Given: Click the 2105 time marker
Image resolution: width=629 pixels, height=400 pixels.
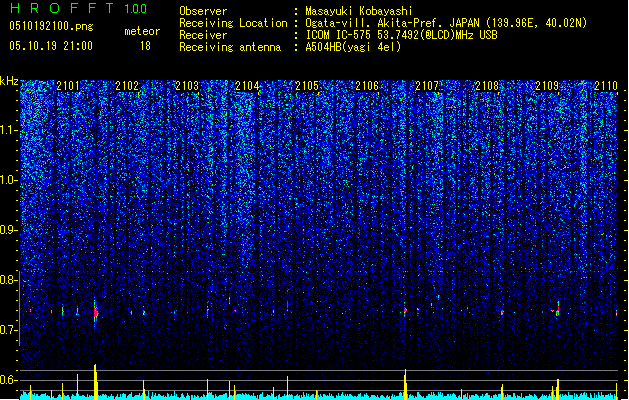Looking at the screenshot, I should (307, 85).
